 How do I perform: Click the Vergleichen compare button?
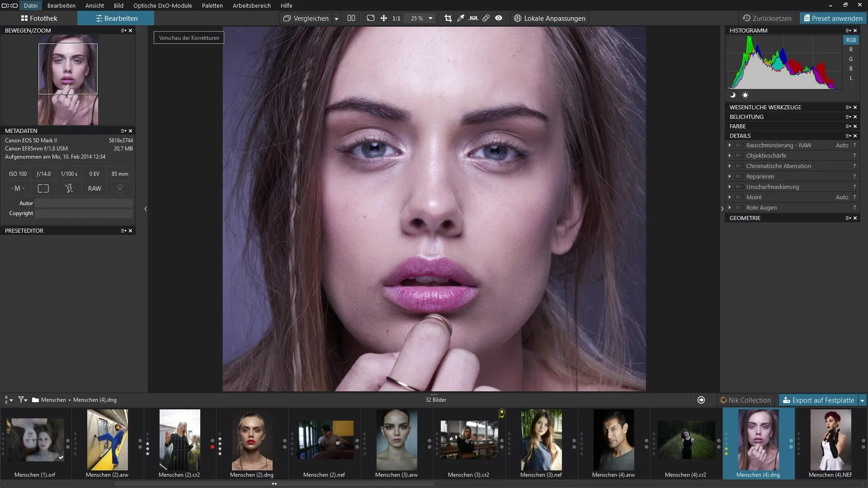point(306,18)
